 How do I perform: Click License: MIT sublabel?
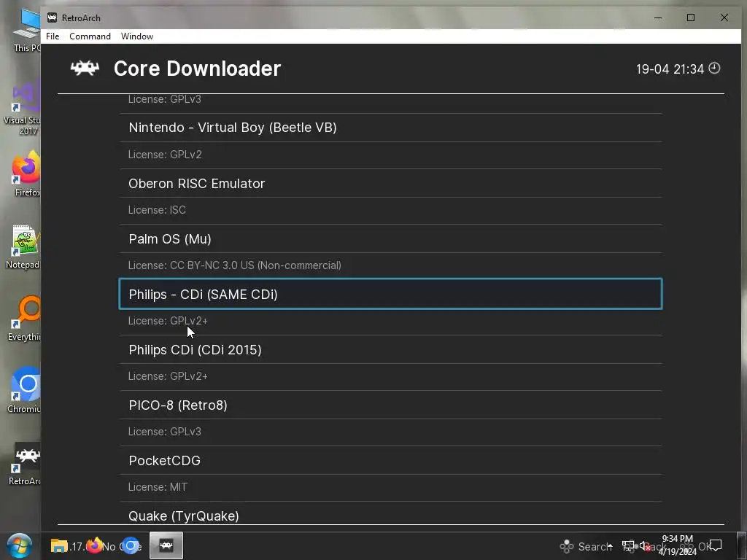tap(158, 487)
